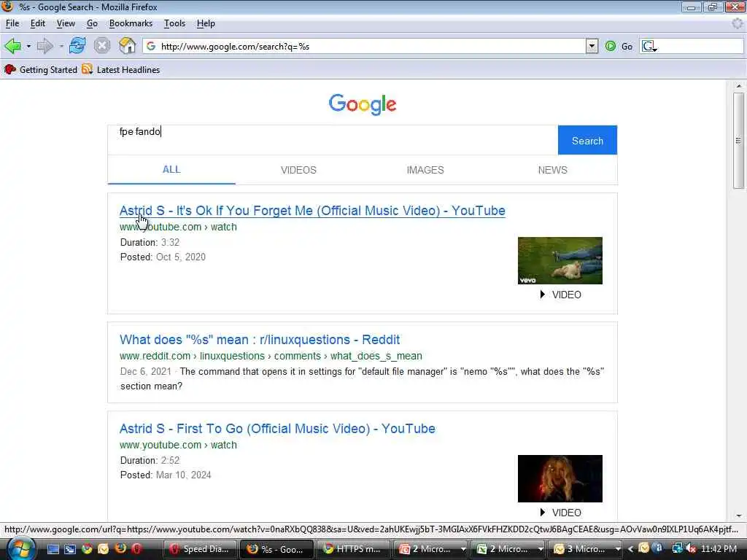This screenshot has height=560, width=747.
Task: Open First To Go video thumbnail
Action: 560,478
